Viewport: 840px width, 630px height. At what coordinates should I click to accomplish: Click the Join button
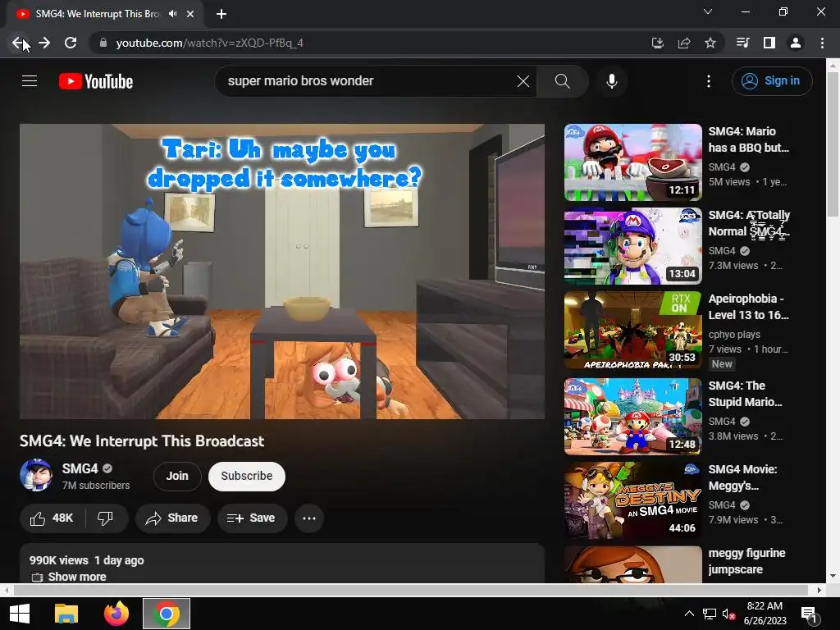click(177, 477)
